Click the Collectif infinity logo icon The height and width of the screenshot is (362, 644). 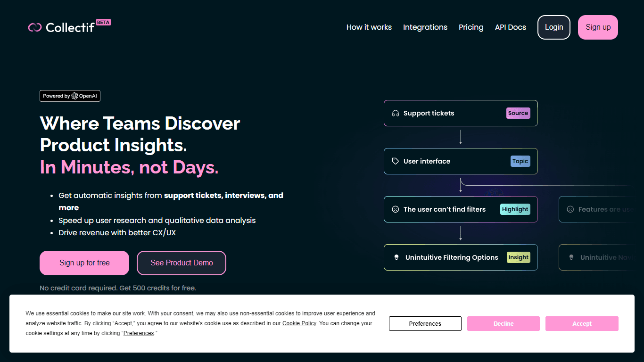tap(35, 27)
